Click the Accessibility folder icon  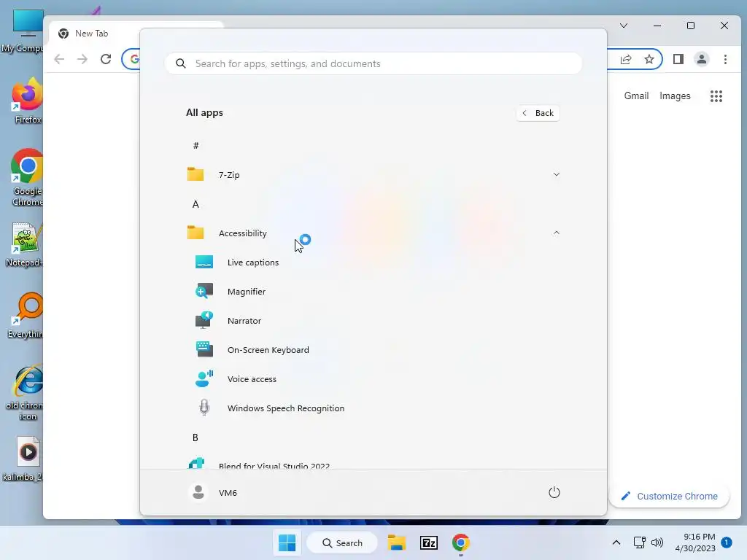coord(196,233)
